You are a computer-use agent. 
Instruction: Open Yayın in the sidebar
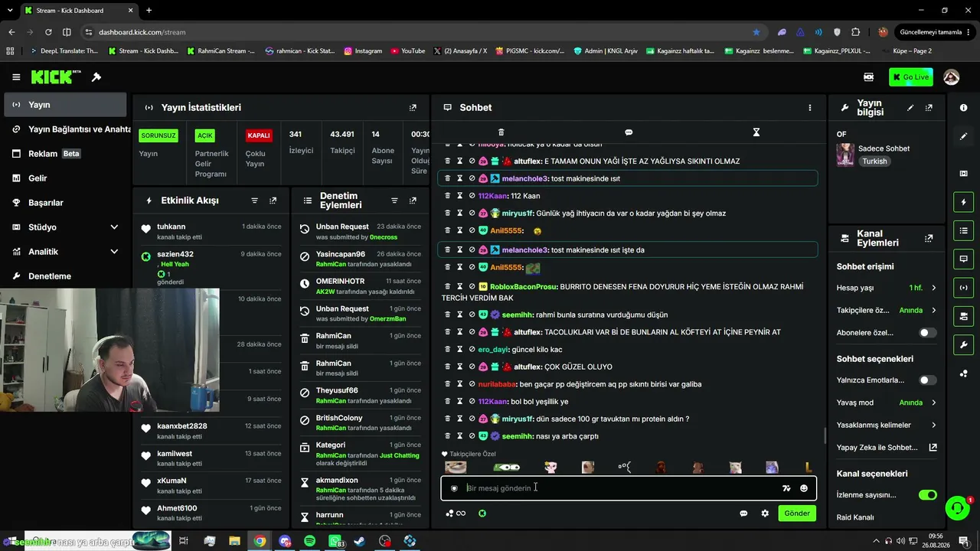click(64, 105)
